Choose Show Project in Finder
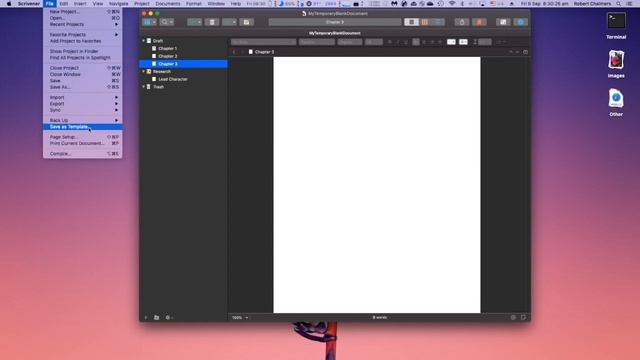This screenshot has height=360, width=640. [82, 51]
